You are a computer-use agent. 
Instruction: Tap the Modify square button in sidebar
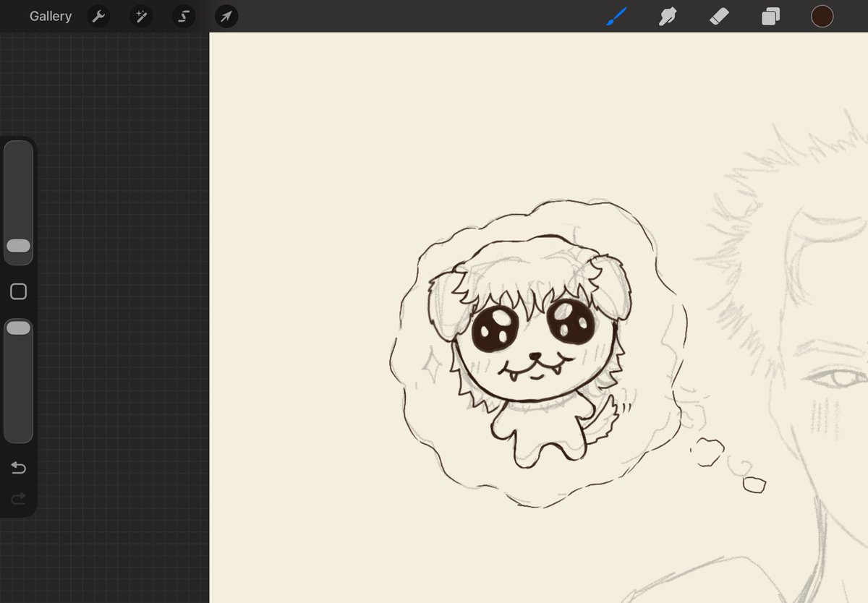(x=18, y=291)
